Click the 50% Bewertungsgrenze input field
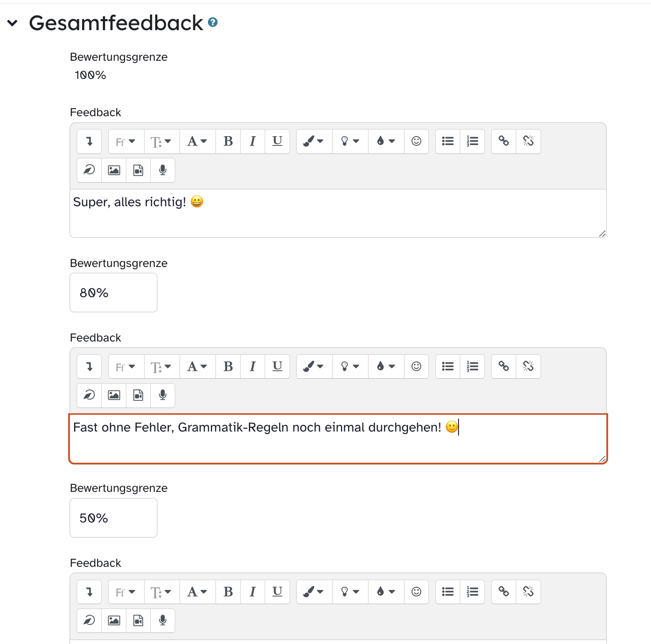Screen dimensions: 651x644 click(114, 518)
